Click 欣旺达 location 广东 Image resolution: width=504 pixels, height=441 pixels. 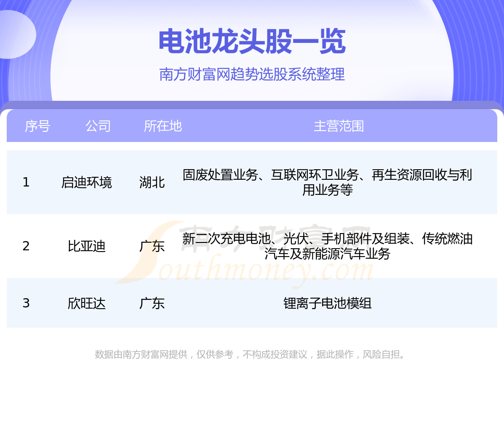coord(152,303)
